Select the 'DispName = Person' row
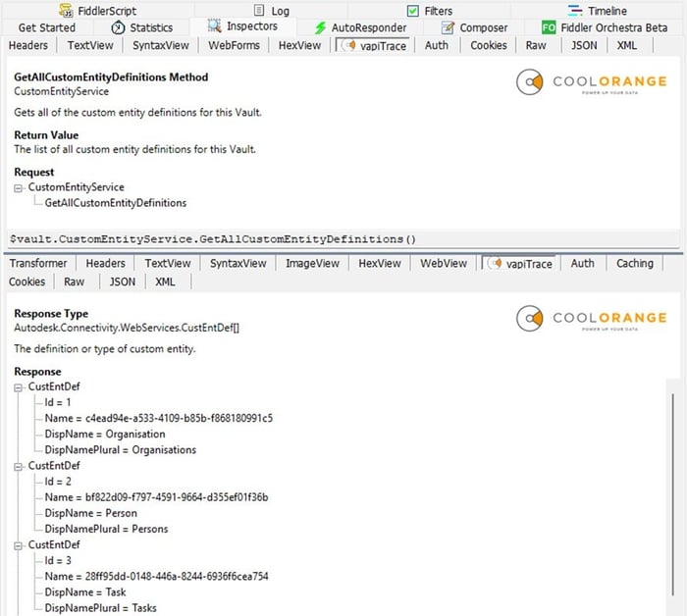Viewport: 687px width, 616px height. tap(90, 513)
